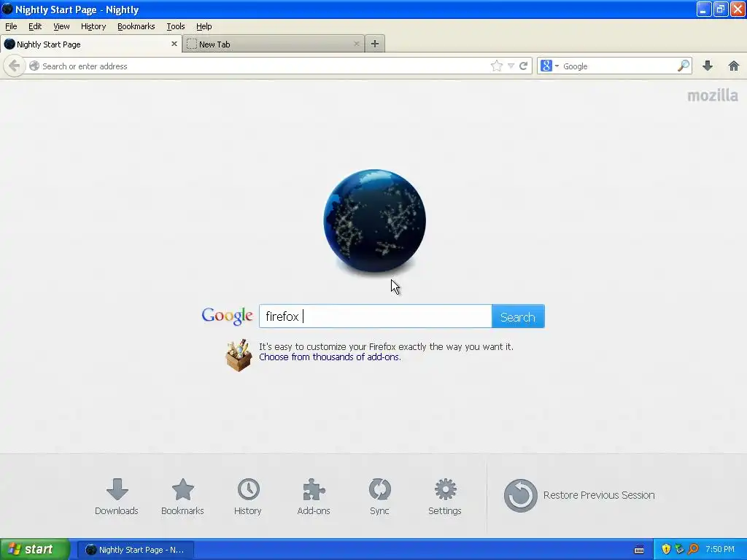Click the blue Search button
Viewport: 747px width, 560px height.
(x=518, y=316)
